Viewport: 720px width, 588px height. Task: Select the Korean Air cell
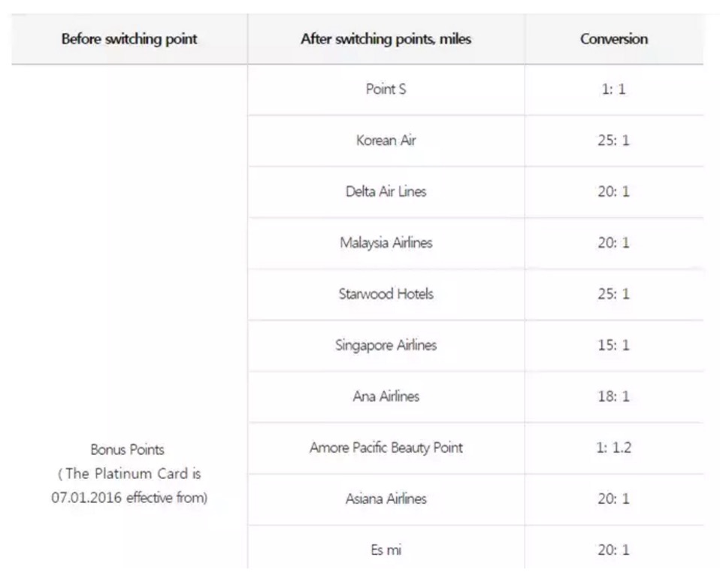pyautogui.click(x=386, y=140)
